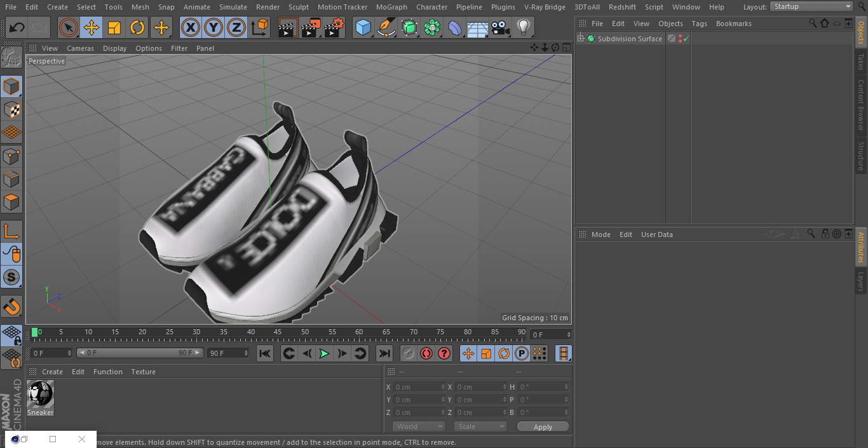Toggle the Subdivision Surface enable checkmark
The height and width of the screenshot is (448, 868).
pyautogui.click(x=686, y=39)
